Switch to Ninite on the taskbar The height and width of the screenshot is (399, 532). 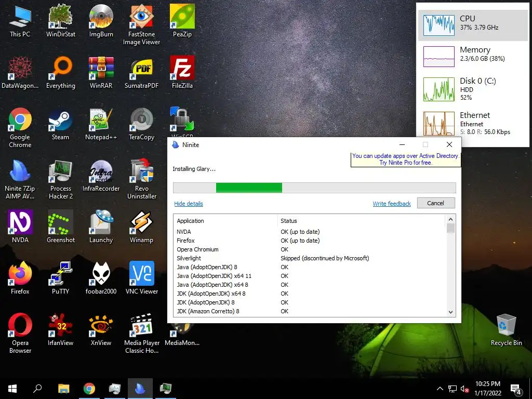tap(140, 389)
